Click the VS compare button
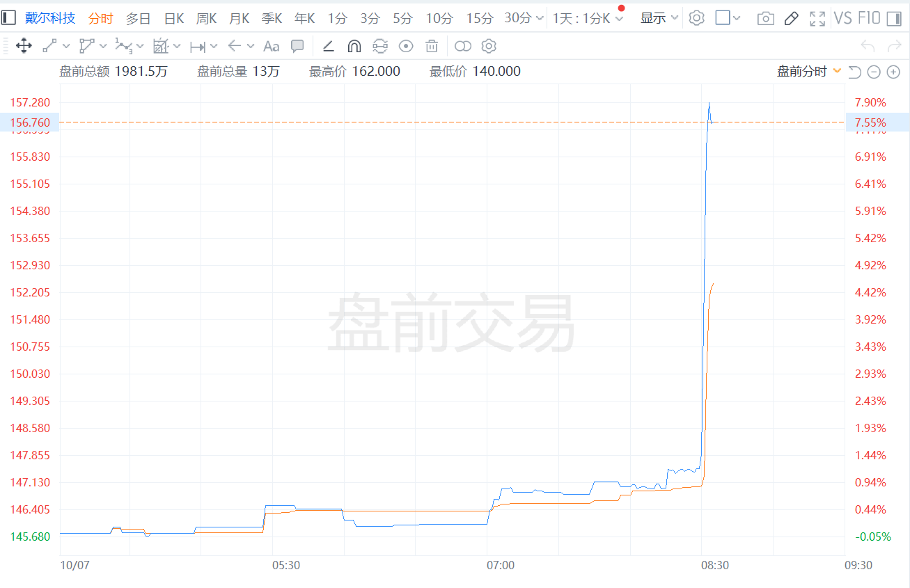 842,18
